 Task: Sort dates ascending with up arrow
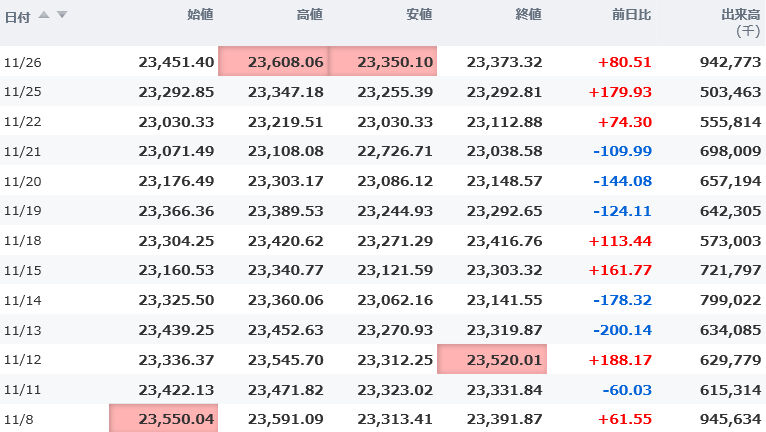tap(45, 15)
